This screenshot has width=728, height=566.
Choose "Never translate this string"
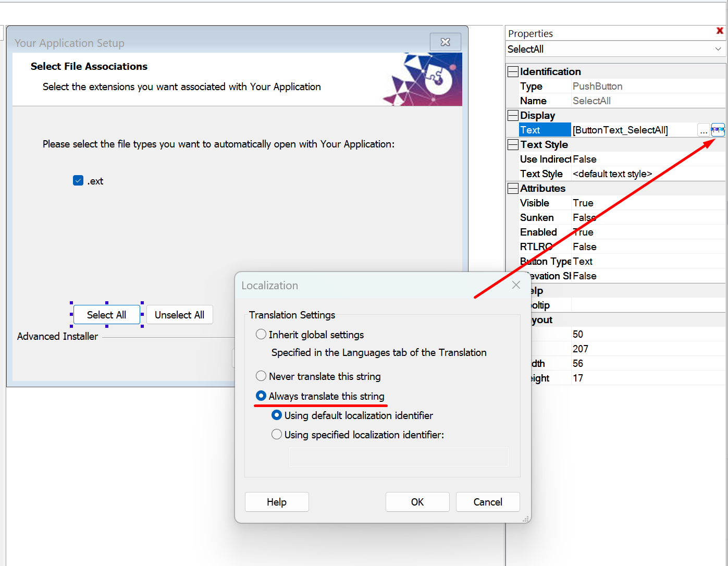[261, 376]
